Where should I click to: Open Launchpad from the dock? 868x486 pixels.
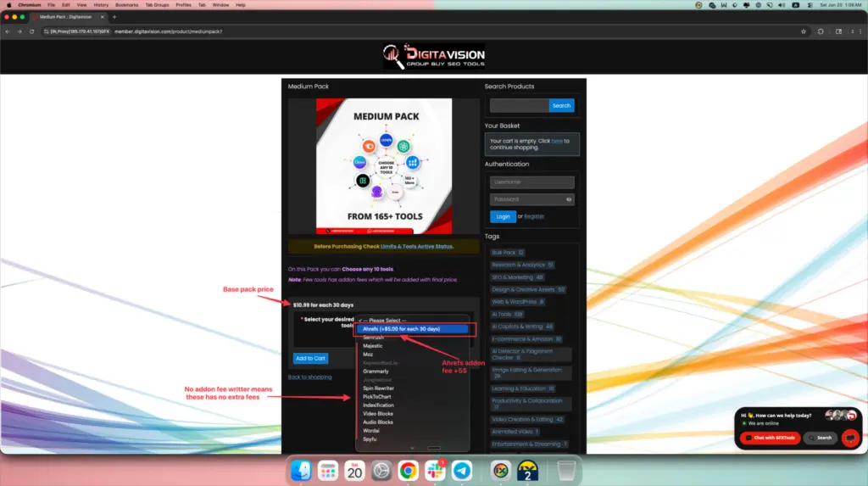328,471
